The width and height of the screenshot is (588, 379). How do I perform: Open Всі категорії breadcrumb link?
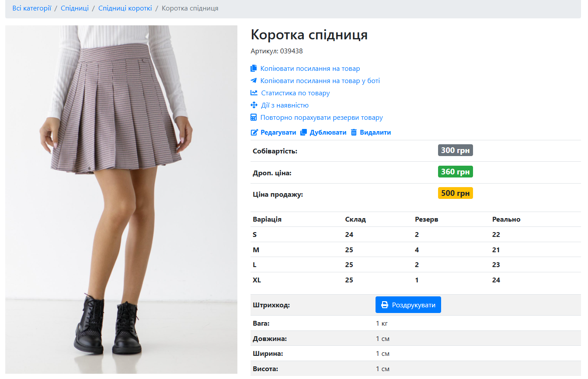32,8
